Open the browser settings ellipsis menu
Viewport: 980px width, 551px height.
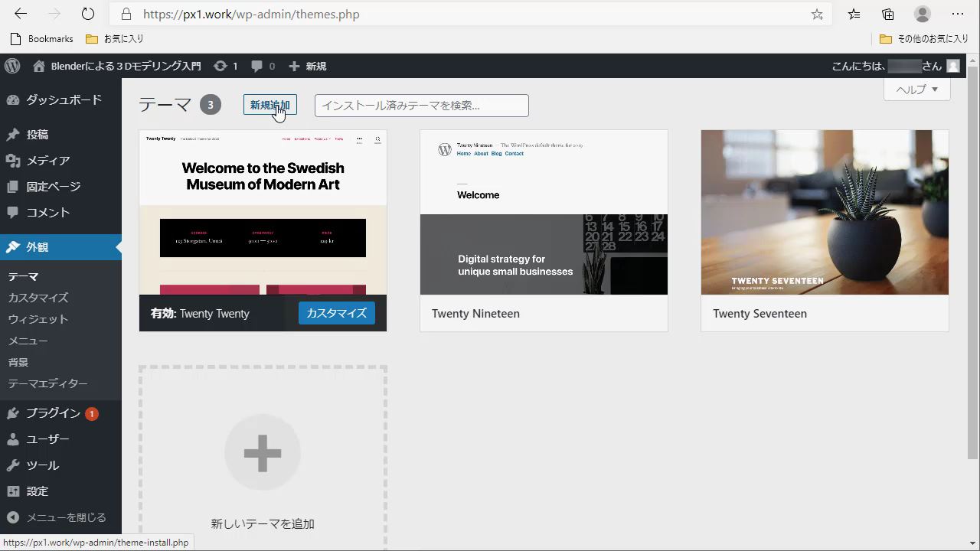(958, 14)
